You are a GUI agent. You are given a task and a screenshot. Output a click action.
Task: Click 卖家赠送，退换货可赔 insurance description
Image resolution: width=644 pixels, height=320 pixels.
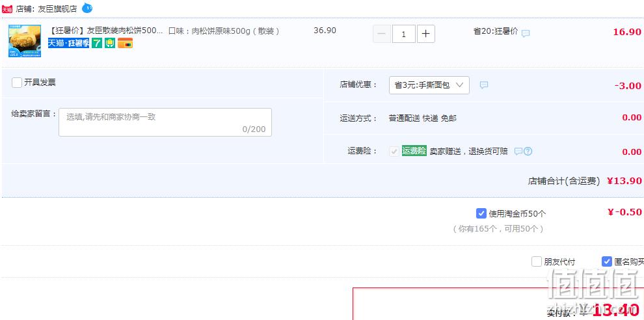[468, 151]
